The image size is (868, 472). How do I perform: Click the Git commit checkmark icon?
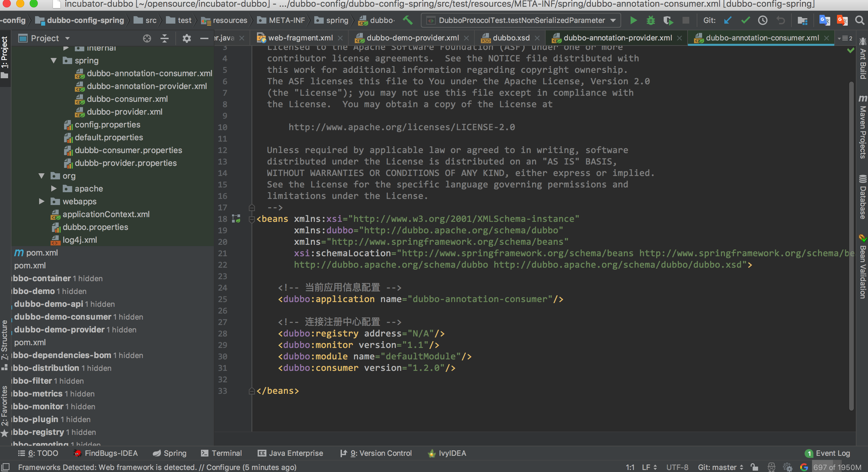(745, 21)
